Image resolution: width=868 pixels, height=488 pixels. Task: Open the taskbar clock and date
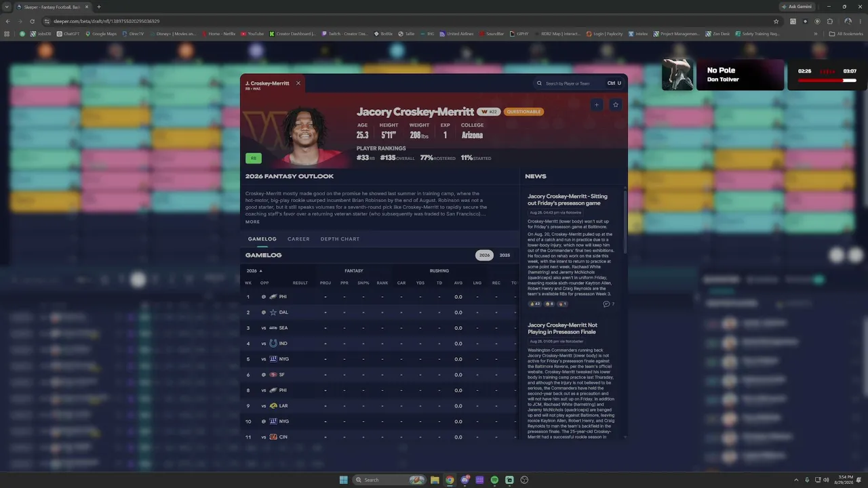[x=845, y=480]
